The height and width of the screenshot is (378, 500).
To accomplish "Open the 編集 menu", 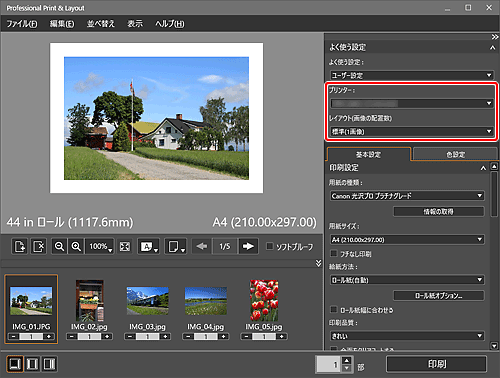I will click(x=62, y=24).
